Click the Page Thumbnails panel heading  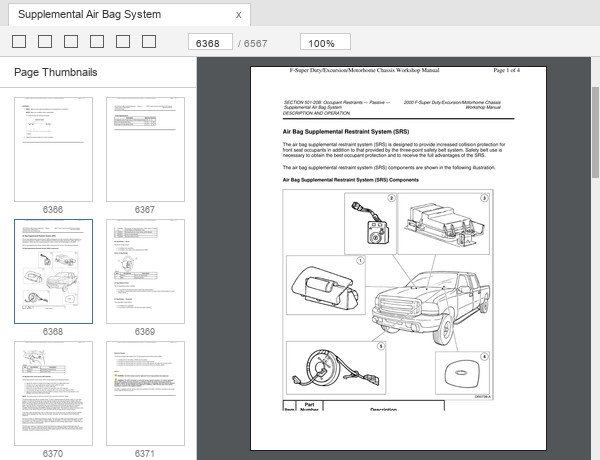[x=55, y=72]
